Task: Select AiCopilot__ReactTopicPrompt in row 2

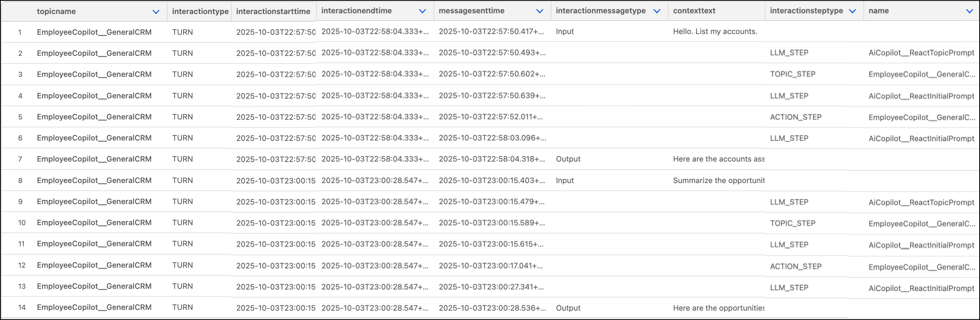Action: (921, 53)
